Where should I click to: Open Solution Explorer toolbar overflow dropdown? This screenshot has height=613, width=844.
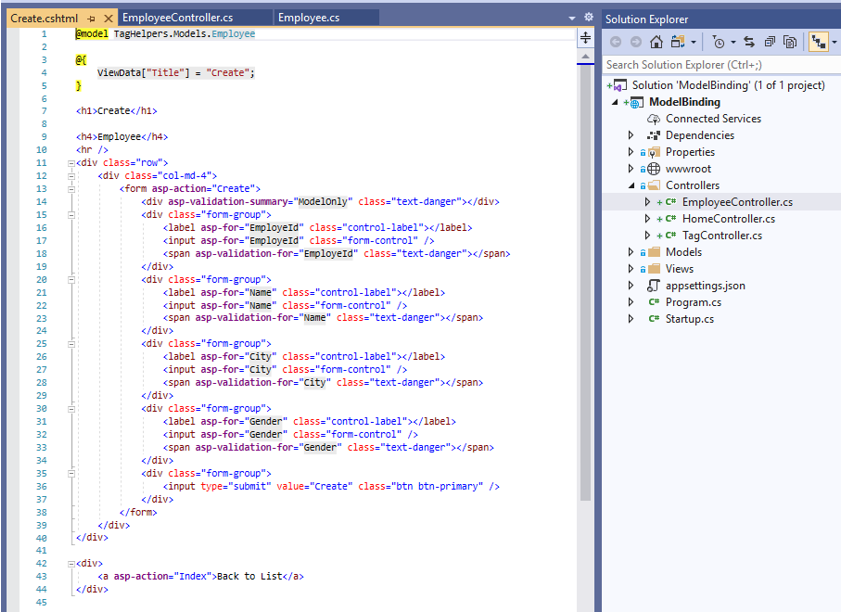[x=834, y=42]
